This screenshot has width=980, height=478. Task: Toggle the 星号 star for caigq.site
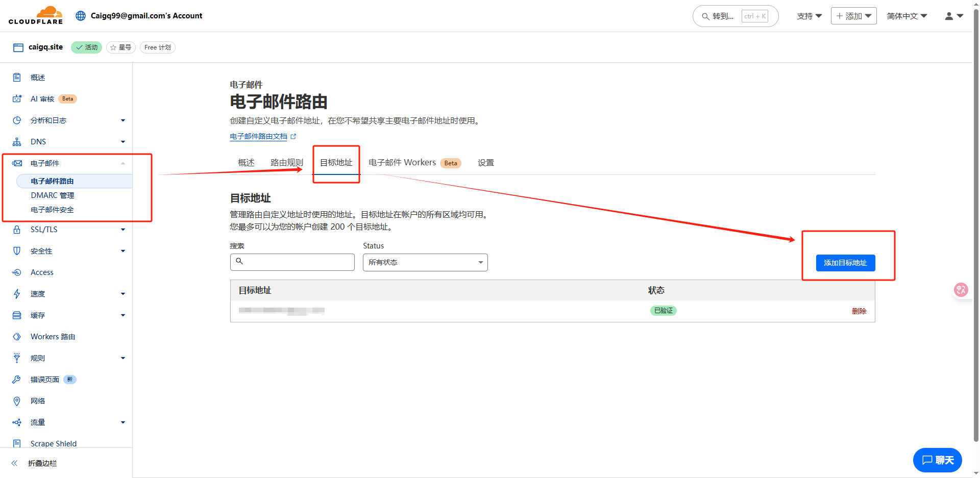point(121,47)
